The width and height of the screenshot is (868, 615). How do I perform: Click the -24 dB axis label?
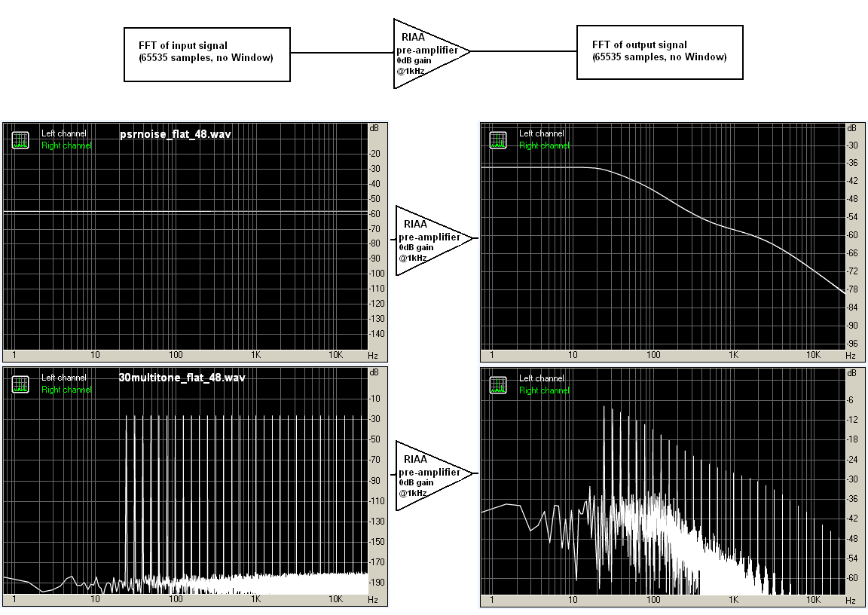pyautogui.click(x=852, y=460)
